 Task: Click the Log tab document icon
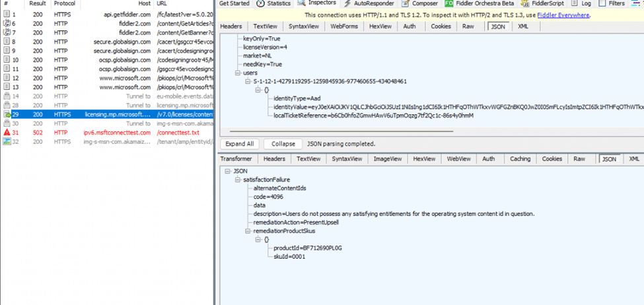[575, 3]
